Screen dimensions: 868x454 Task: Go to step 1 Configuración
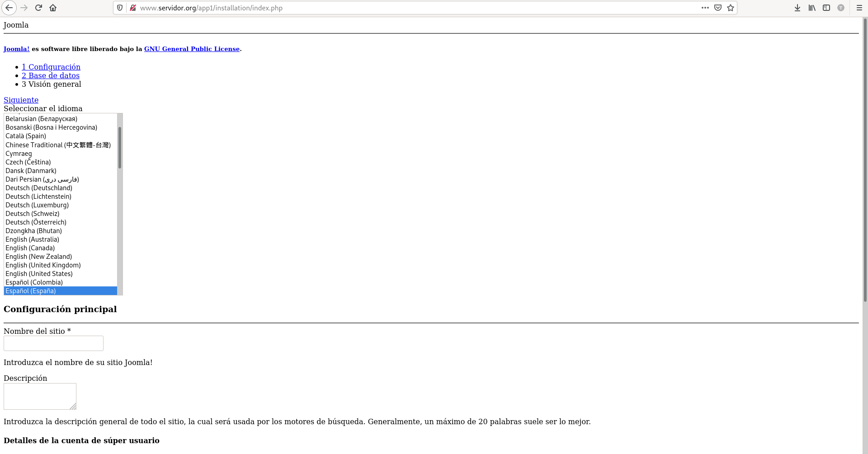pos(51,67)
